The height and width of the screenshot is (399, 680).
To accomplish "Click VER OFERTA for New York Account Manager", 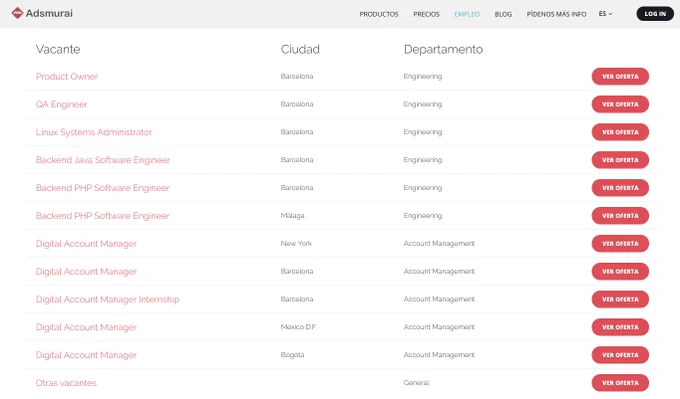I will pyautogui.click(x=620, y=243).
